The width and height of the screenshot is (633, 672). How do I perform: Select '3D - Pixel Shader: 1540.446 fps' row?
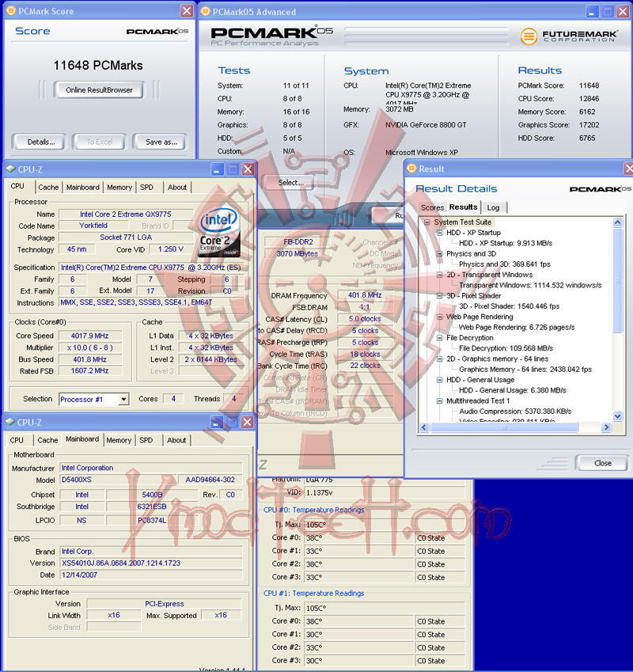click(x=510, y=306)
